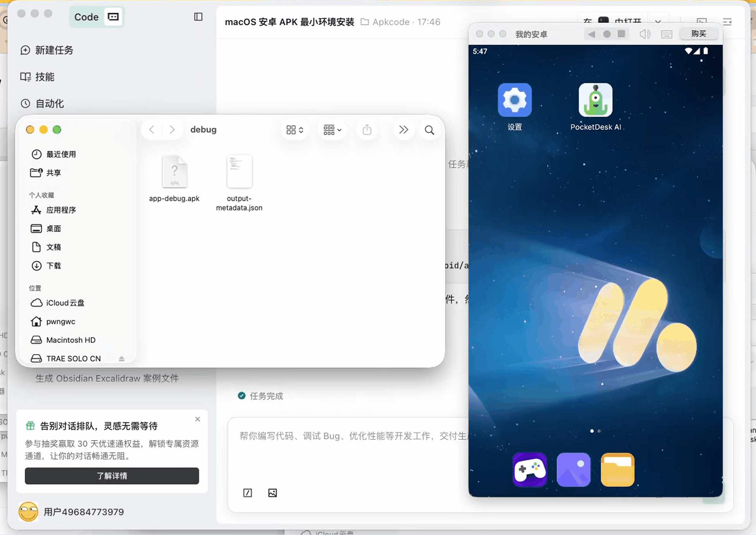Viewport: 756px width, 535px height.
Task: Open 自动化 in Code sidebar
Action: coord(42,103)
